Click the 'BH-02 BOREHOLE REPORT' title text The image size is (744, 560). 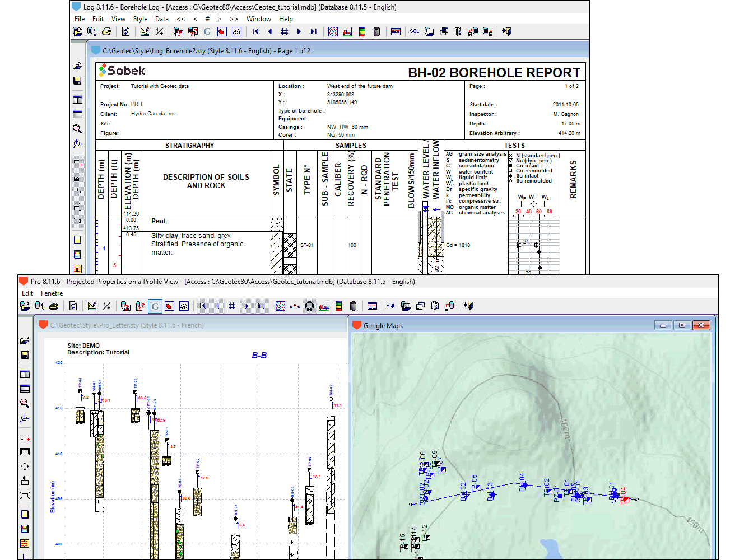coord(494,73)
